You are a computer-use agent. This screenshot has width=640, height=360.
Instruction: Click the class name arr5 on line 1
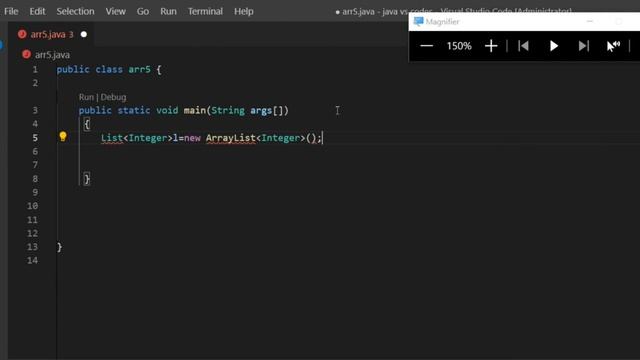coord(140,69)
